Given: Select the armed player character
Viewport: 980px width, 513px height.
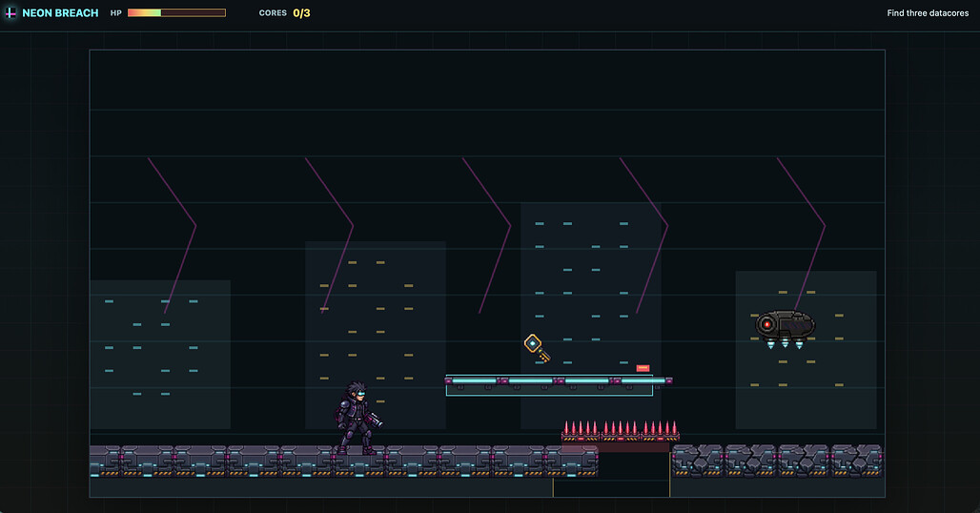Looking at the screenshot, I should (357, 418).
